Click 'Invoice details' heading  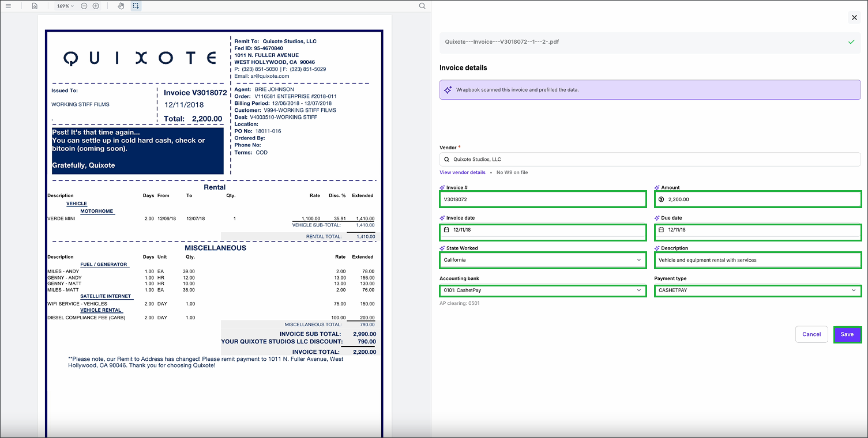(463, 68)
